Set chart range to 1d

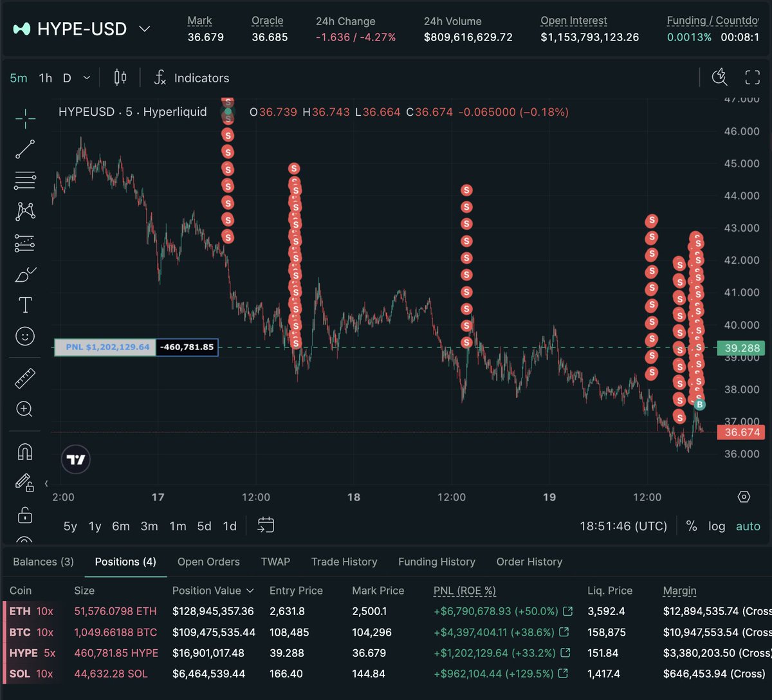(x=230, y=526)
